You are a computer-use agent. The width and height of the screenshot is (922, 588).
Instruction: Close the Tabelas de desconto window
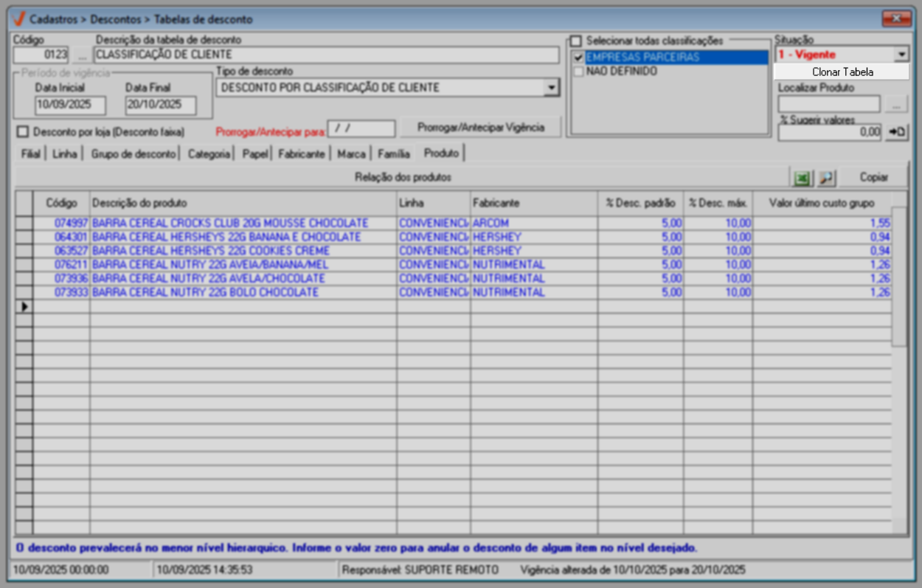(x=897, y=18)
